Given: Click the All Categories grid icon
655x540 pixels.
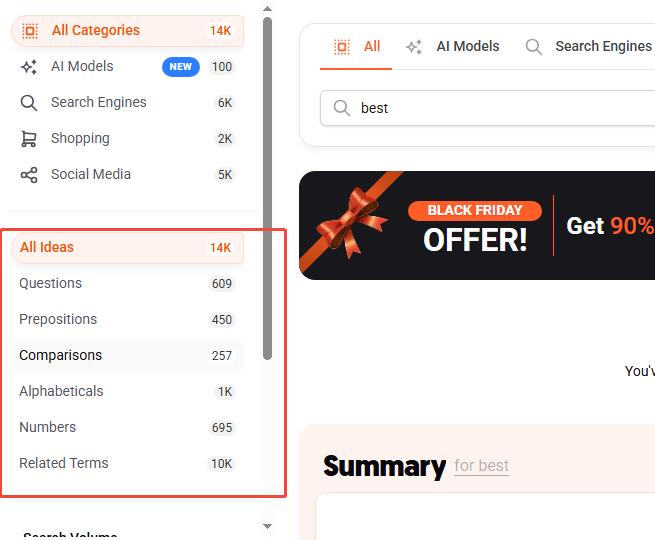Looking at the screenshot, I should [x=30, y=31].
